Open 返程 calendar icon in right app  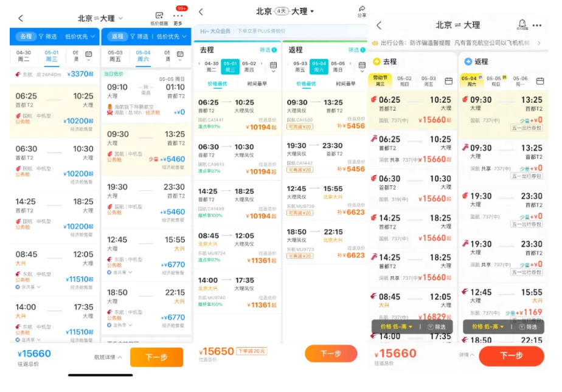(x=539, y=81)
